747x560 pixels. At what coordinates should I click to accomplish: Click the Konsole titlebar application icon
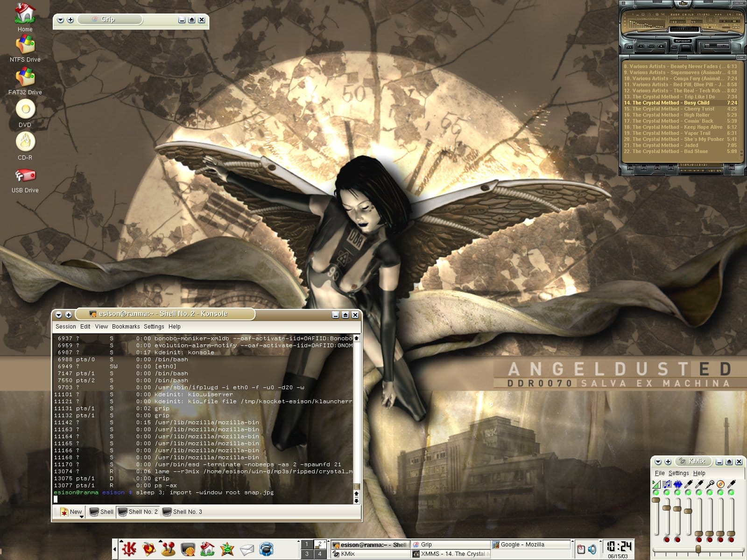[x=93, y=314]
